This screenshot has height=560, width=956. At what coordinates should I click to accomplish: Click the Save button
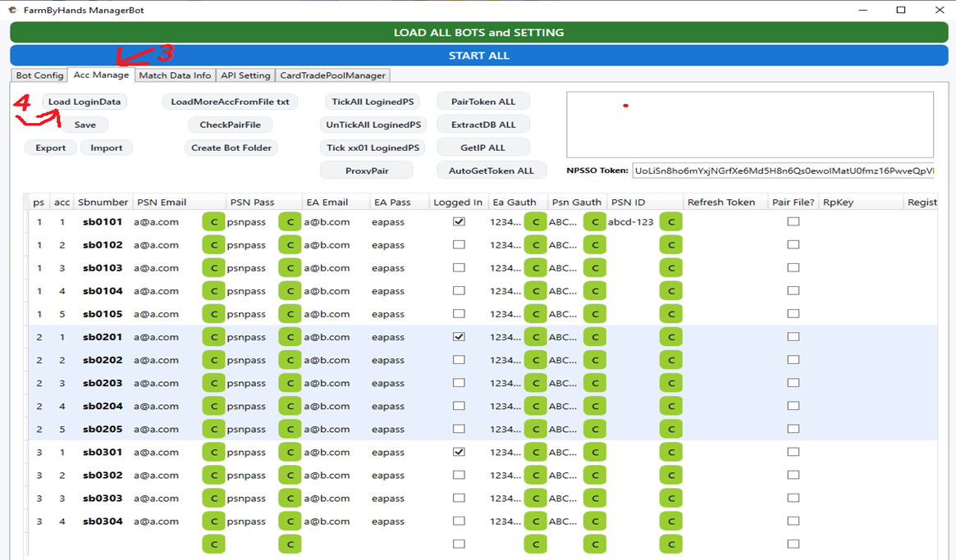pos(85,125)
